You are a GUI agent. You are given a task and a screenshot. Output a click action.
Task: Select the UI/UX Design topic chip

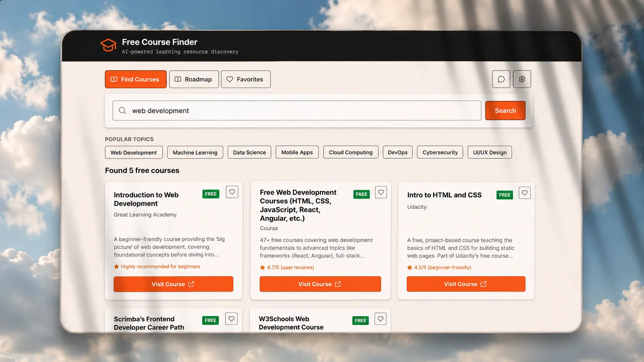tap(490, 152)
